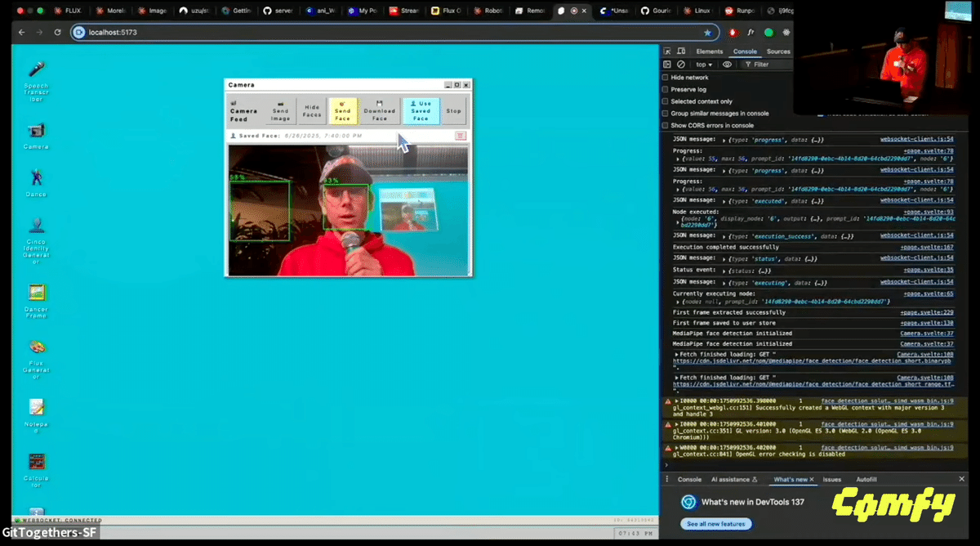Expand the 'status' JSON message

(x=724, y=258)
